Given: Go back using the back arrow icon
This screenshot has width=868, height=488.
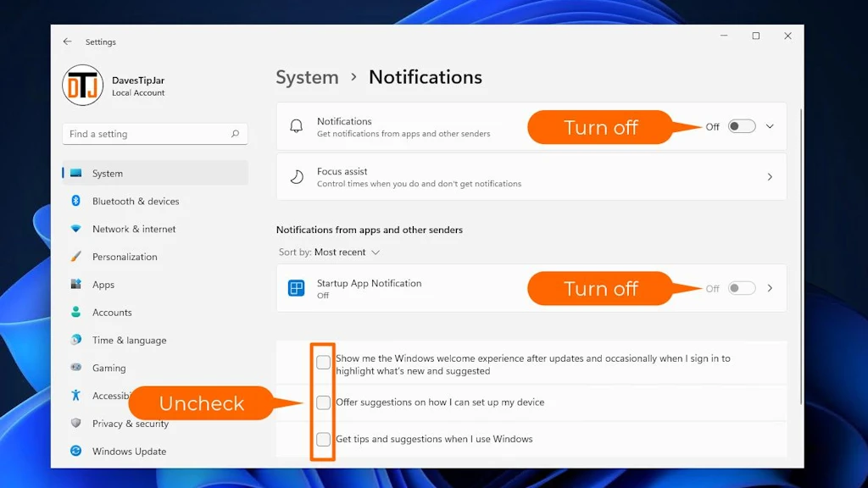Looking at the screenshot, I should pyautogui.click(x=67, y=42).
